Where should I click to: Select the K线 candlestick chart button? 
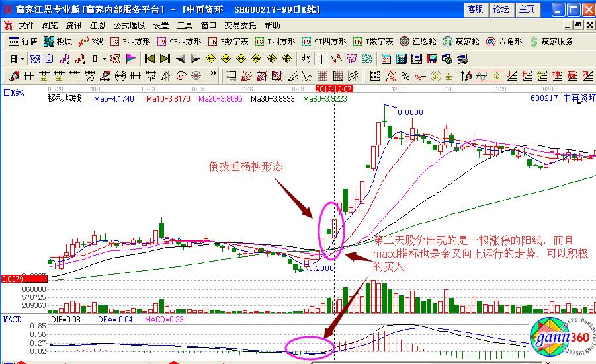[x=91, y=42]
